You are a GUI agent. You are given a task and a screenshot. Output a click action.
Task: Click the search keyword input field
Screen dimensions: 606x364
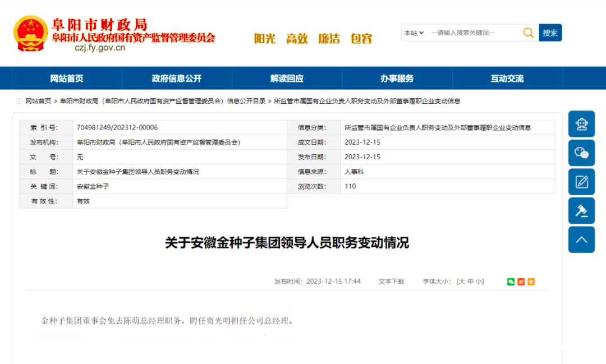[473, 33]
